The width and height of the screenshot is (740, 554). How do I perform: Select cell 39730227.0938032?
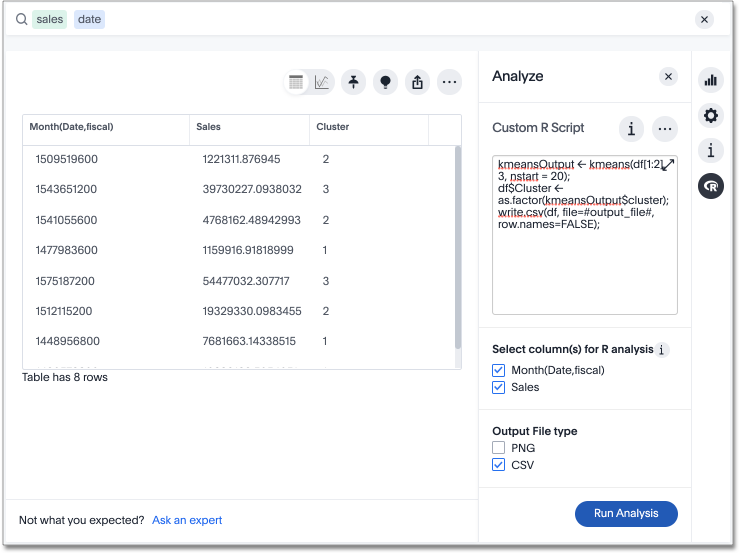click(252, 189)
